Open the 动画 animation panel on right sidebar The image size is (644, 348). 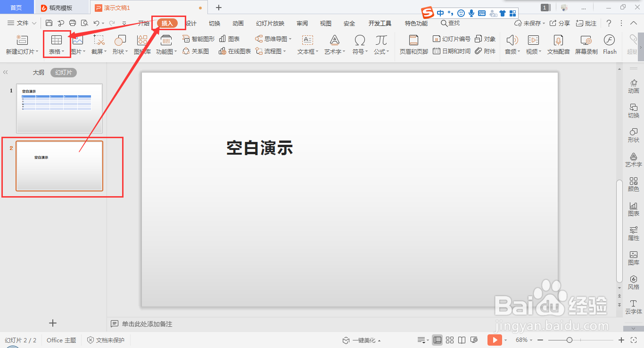tap(633, 87)
